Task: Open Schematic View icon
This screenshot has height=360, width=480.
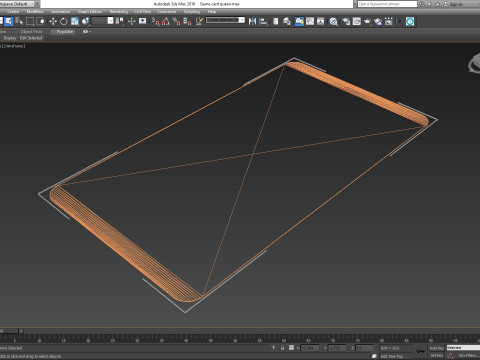Action: tap(321, 21)
